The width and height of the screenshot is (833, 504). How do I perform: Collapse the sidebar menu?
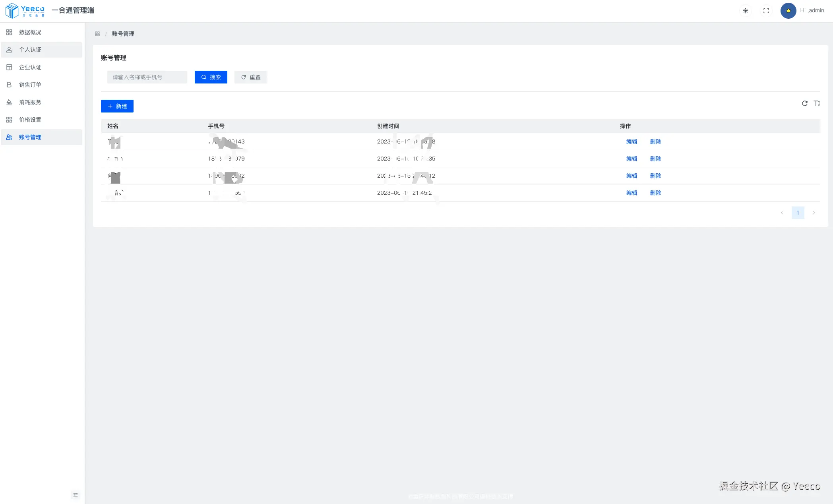pos(75,495)
